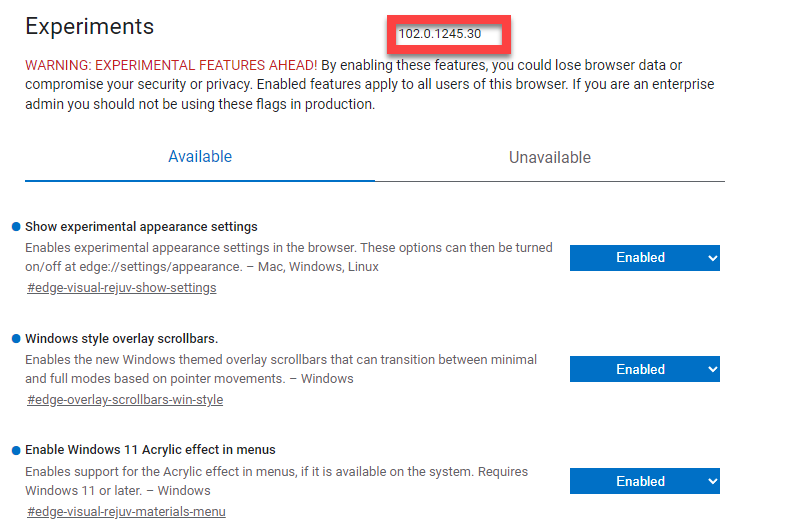Switch to the Unavailable tab
789x528 pixels.
(549, 158)
